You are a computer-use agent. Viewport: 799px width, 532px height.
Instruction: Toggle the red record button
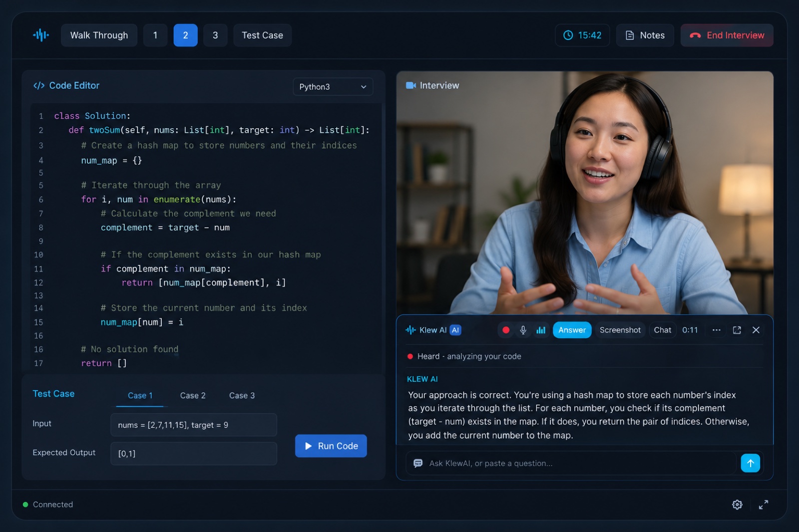tap(506, 330)
